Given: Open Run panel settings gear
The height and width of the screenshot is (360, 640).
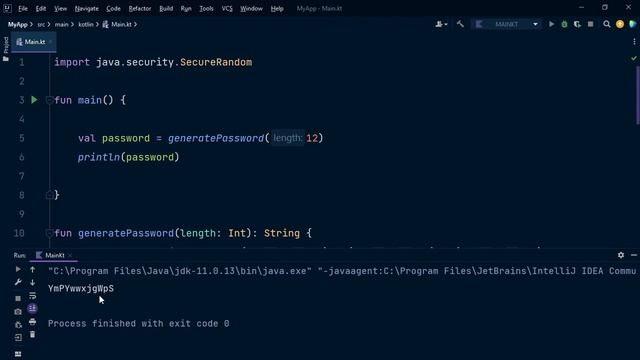Looking at the screenshot, I should click(x=621, y=255).
